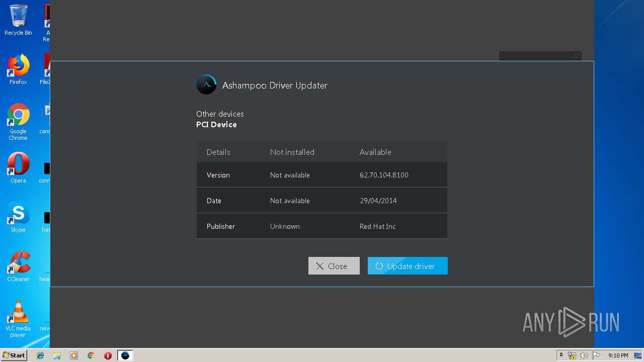Launch Google Chrome desktop shortcut
The width and height of the screenshot is (644, 362).
coord(18,122)
